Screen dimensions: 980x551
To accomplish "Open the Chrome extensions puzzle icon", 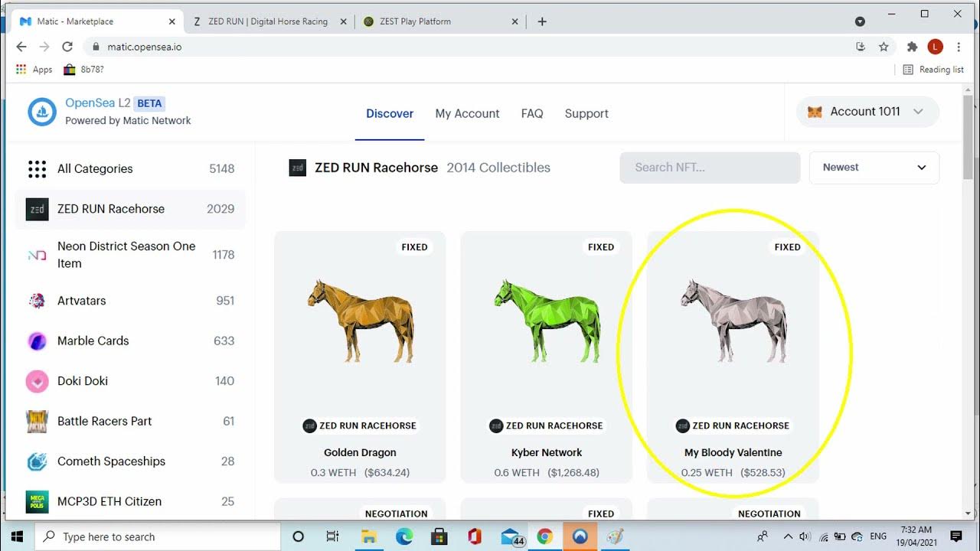I will pyautogui.click(x=912, y=47).
